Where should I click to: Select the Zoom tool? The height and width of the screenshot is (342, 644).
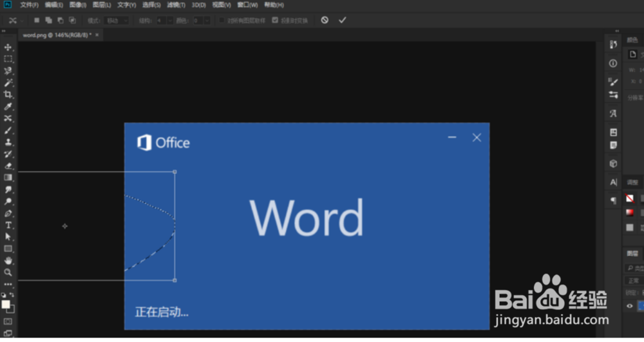8,272
